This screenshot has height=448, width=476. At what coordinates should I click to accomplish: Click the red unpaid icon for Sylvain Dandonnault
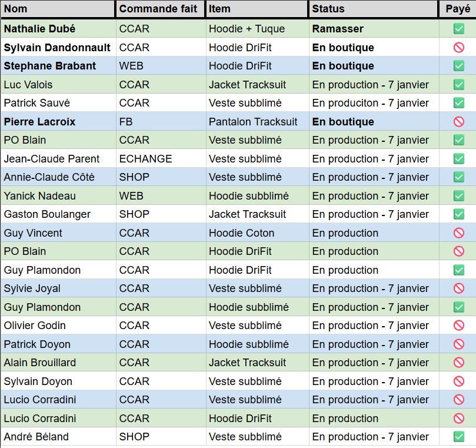[x=459, y=48]
